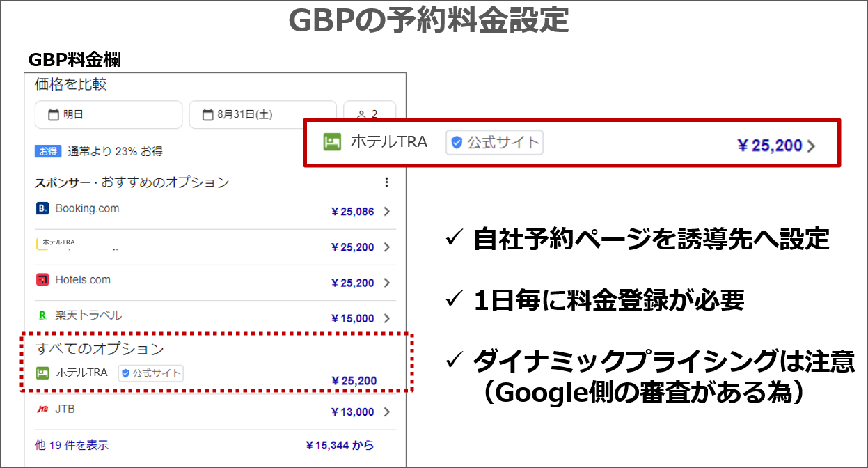The image size is (868, 468).
Task: Click the guest person icon
Action: [361, 115]
